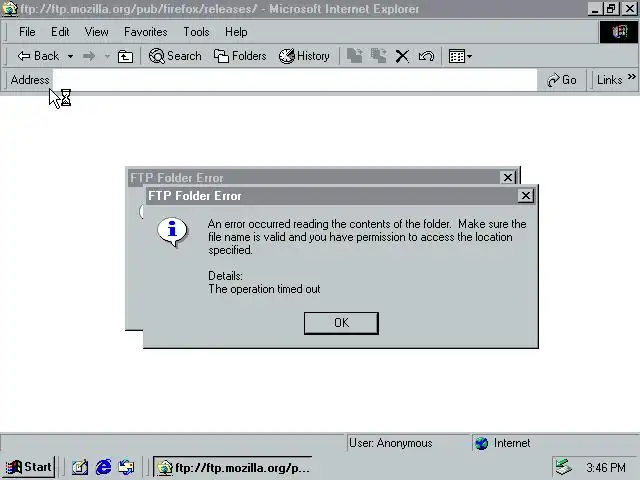
Task: Restore down the Internet Explorer window
Action: 611,9
